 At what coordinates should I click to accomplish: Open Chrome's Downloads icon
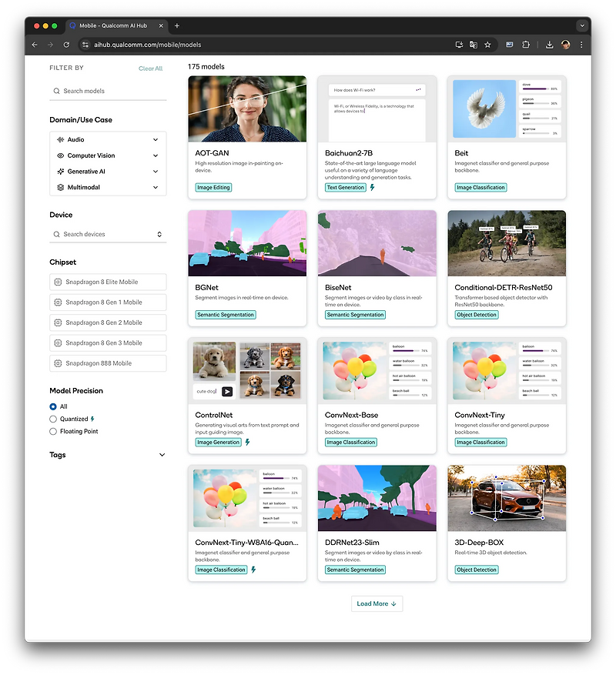point(549,45)
